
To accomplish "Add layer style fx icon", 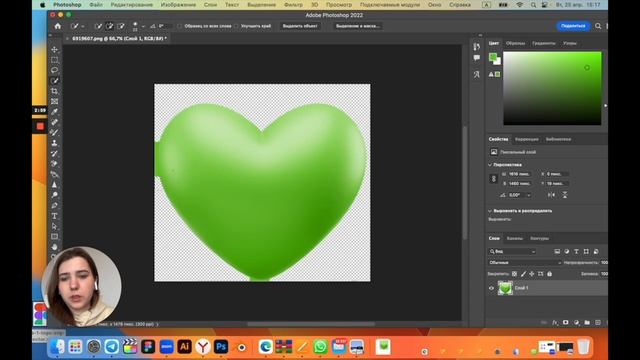I will click(555, 322).
